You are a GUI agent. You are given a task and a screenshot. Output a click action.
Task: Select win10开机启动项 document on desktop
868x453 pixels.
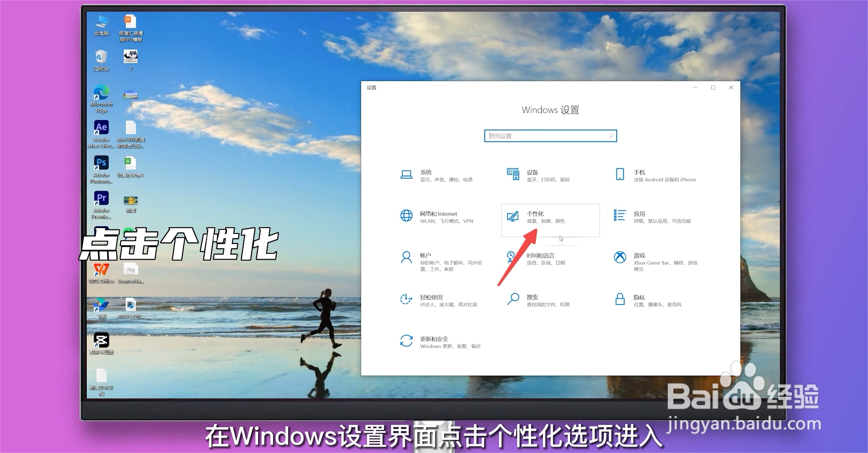(131, 135)
